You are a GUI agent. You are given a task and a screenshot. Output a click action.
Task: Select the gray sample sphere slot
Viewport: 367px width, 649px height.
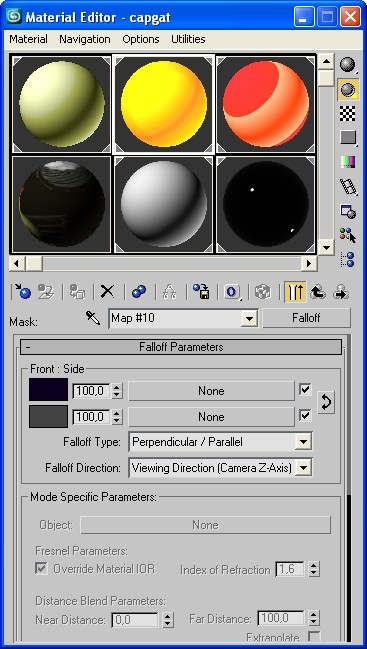(164, 204)
